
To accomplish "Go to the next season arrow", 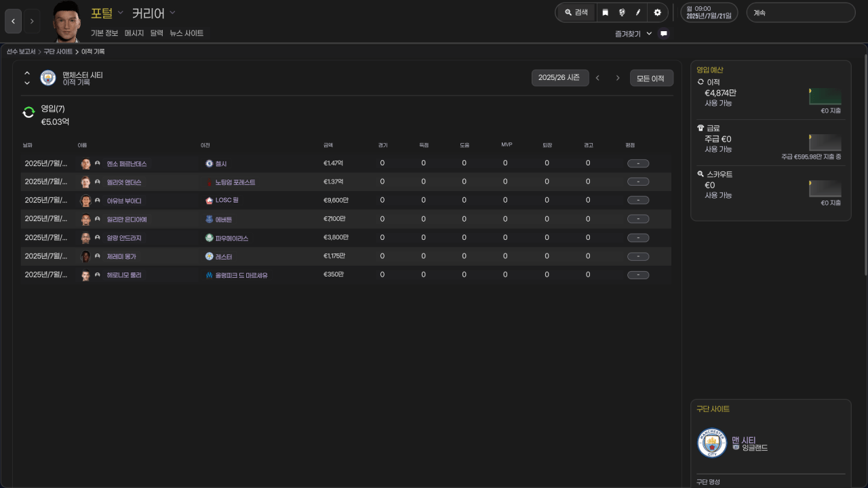I will coord(618,78).
